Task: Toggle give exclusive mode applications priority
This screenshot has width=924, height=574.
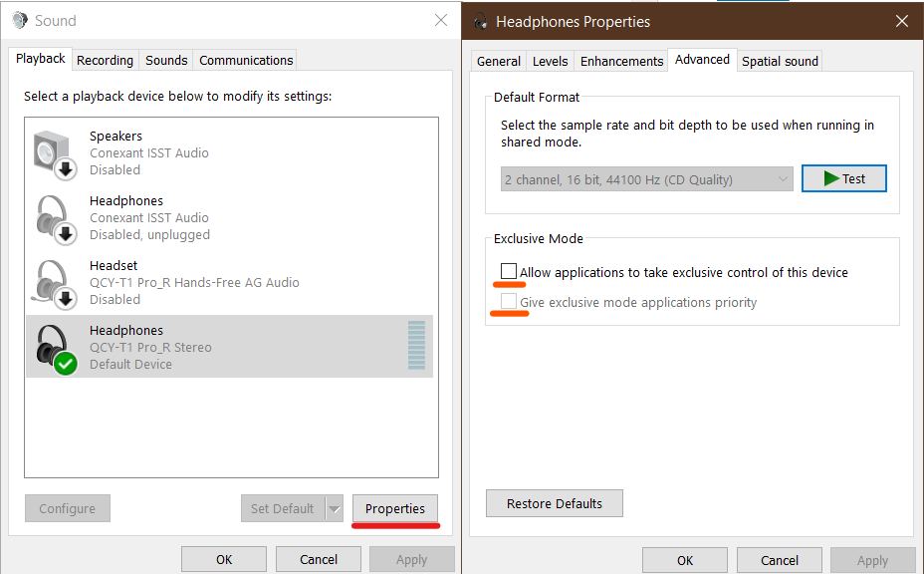Action: pos(509,302)
